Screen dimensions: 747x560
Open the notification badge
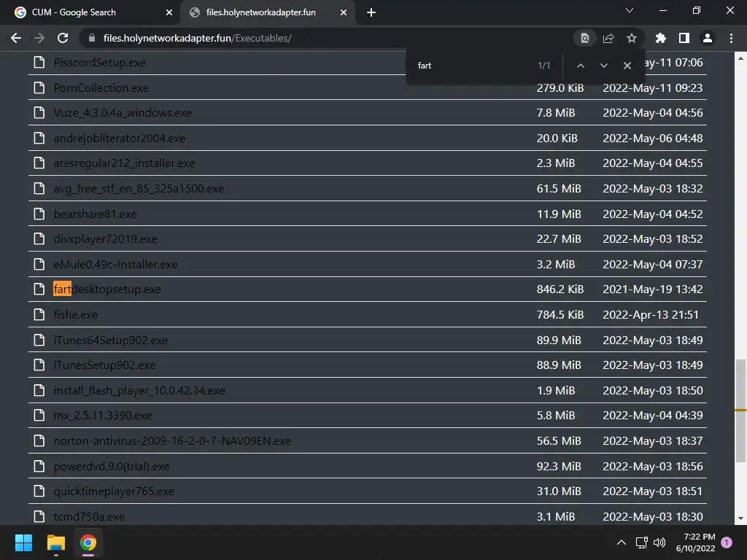click(727, 542)
